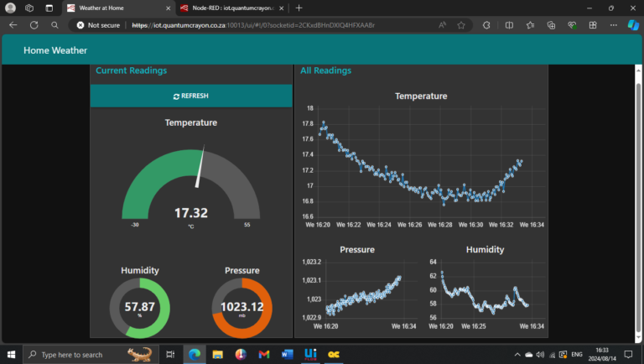Click the orange pressure donut gauge
The height and width of the screenshot is (364, 644).
tap(241, 307)
